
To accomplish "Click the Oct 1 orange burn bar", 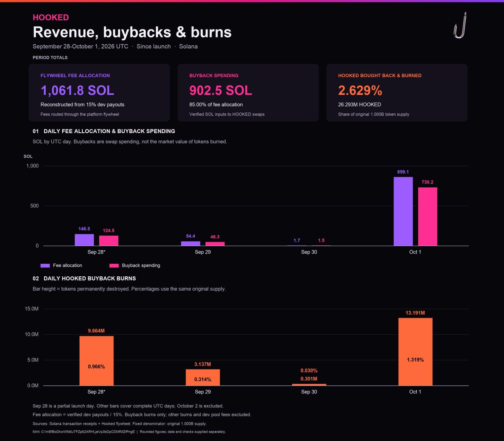I will (x=415, y=352).
